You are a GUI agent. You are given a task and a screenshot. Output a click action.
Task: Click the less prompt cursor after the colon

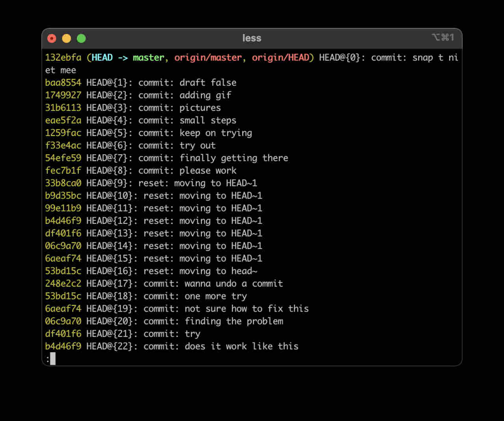coord(53,358)
